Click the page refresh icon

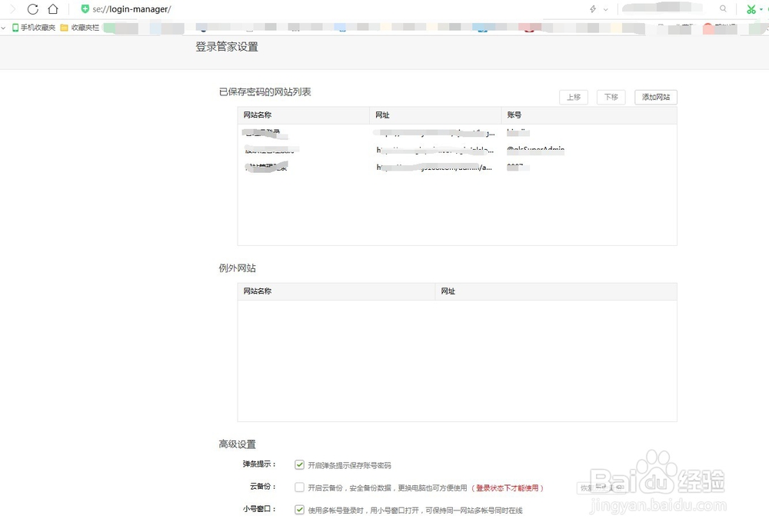coord(31,9)
